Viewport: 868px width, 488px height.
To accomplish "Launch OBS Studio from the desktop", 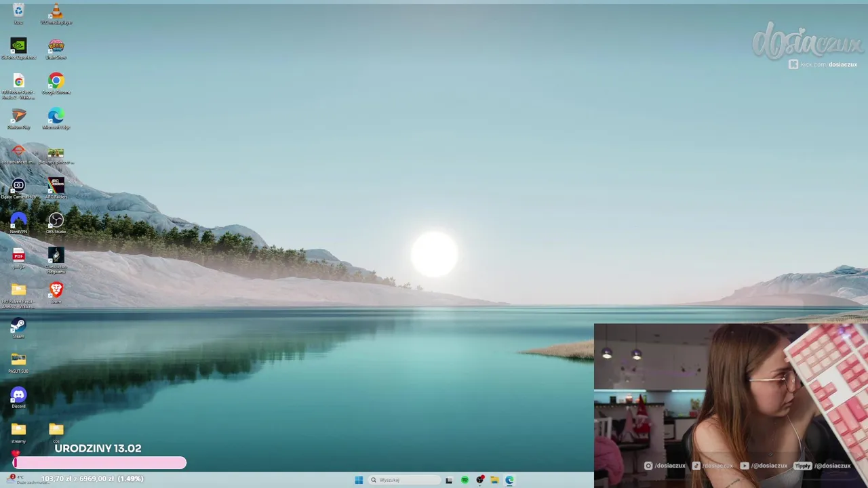I will (x=56, y=222).
